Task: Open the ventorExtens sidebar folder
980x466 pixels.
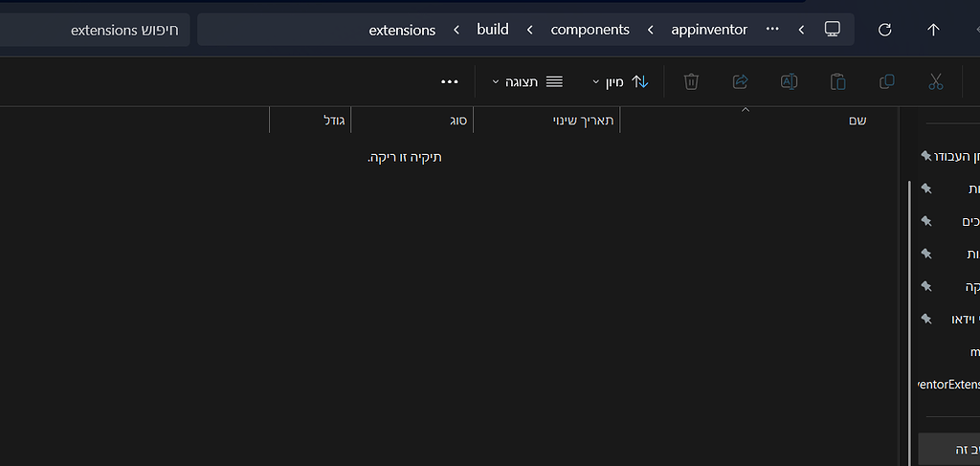Action: point(950,384)
